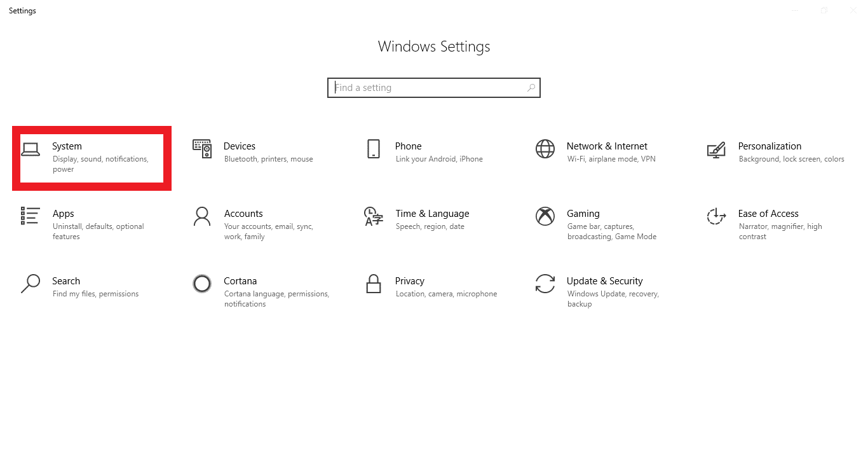
Task: Open the Cortana circle icon
Action: pyautogui.click(x=202, y=284)
